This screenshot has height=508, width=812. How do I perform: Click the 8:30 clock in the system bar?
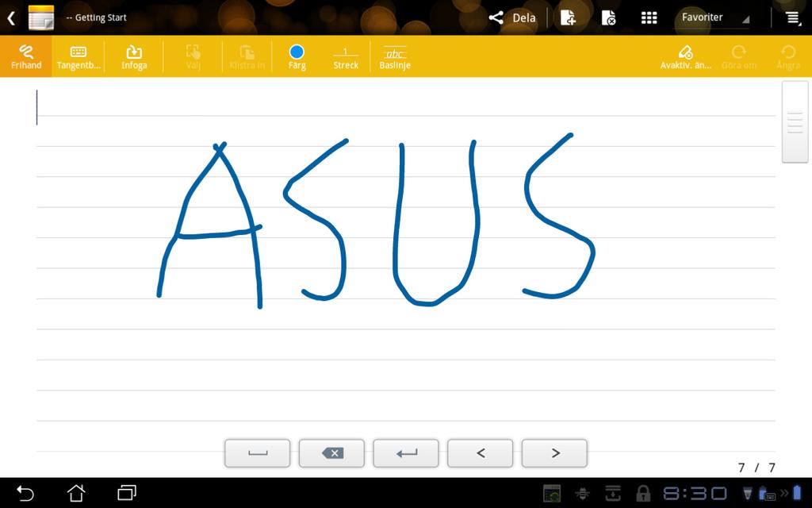click(695, 493)
